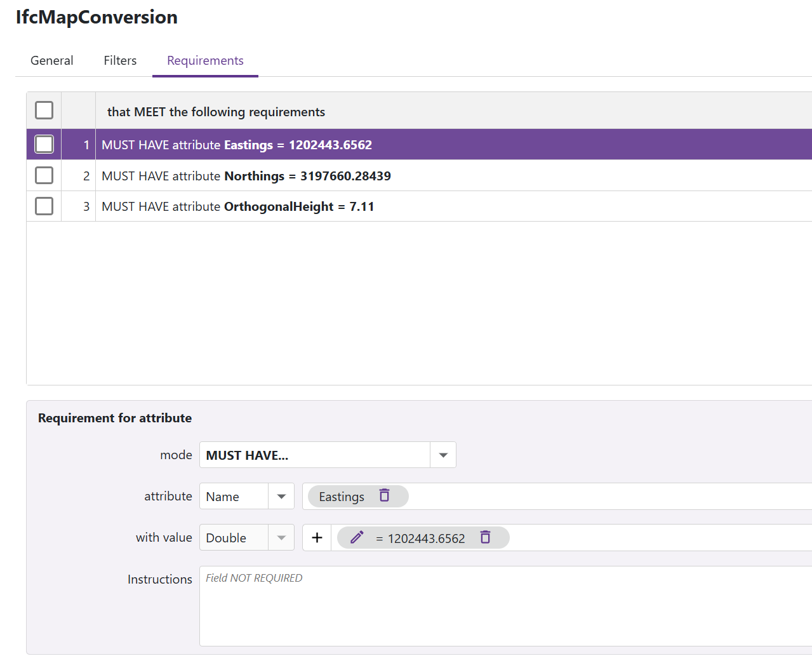Open the attribute dropdown showing Name

pyautogui.click(x=281, y=496)
